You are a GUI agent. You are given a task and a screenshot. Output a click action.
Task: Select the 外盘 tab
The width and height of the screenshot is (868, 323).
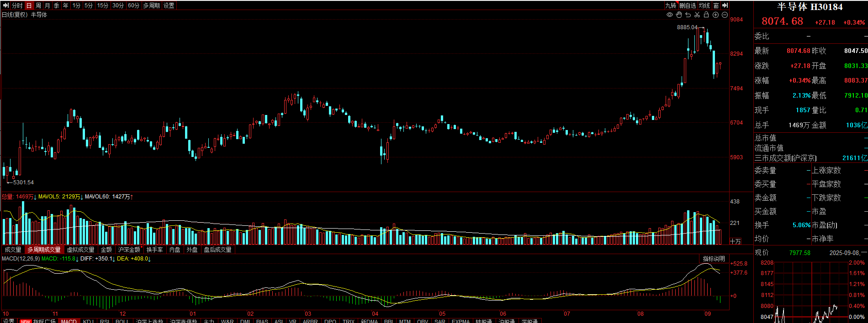click(x=192, y=250)
